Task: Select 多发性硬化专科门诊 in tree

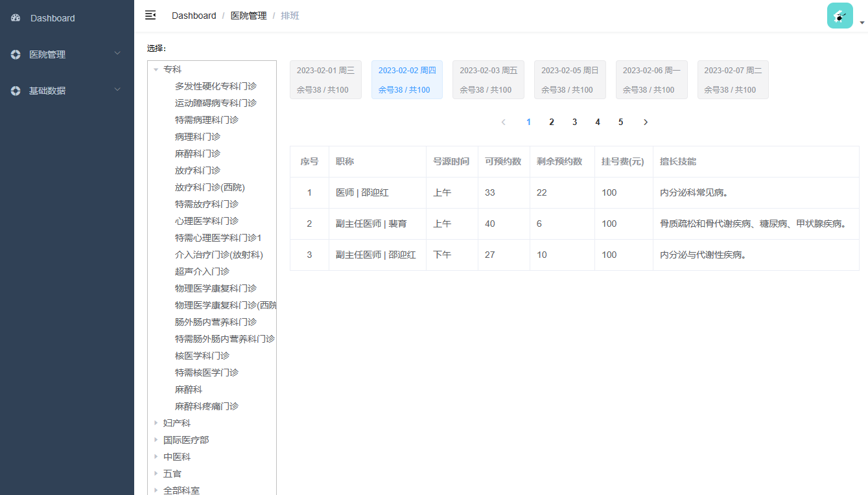Action: pyautogui.click(x=216, y=86)
